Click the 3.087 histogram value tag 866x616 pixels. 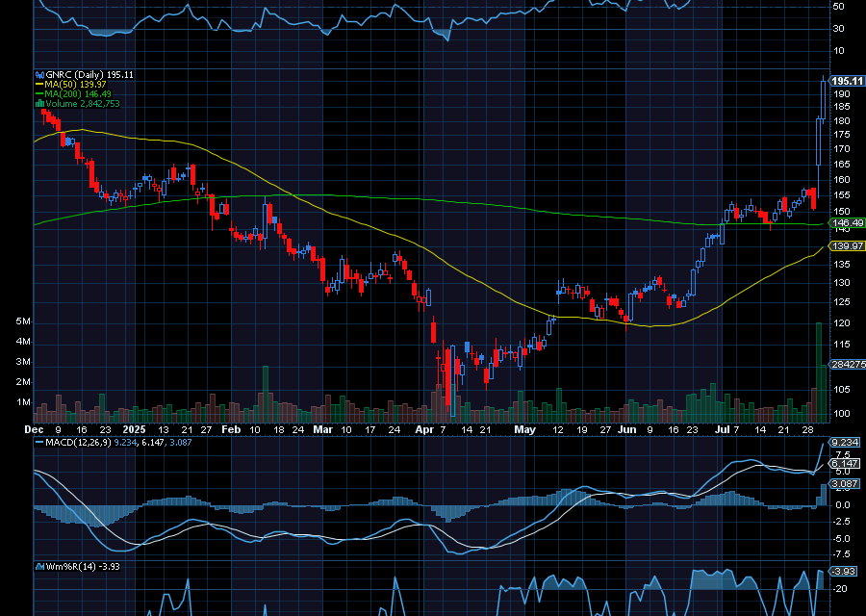845,484
